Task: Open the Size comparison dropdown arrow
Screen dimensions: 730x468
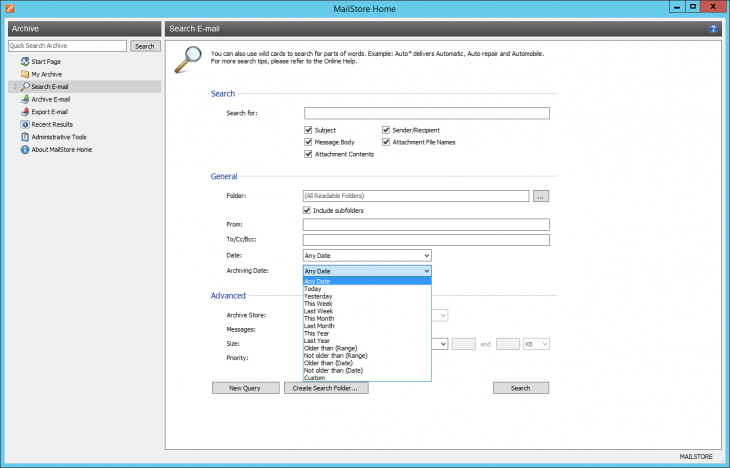Action: (x=443, y=344)
